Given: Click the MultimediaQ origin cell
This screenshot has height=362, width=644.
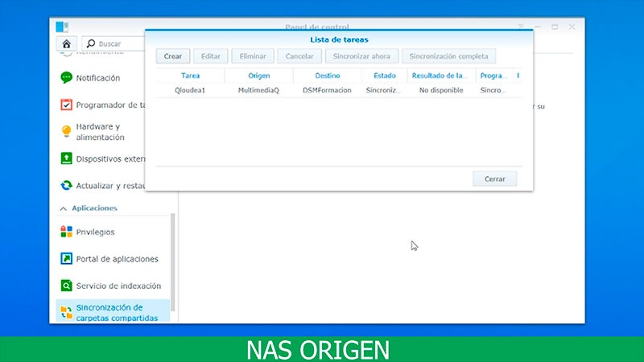Looking at the screenshot, I should [258, 90].
